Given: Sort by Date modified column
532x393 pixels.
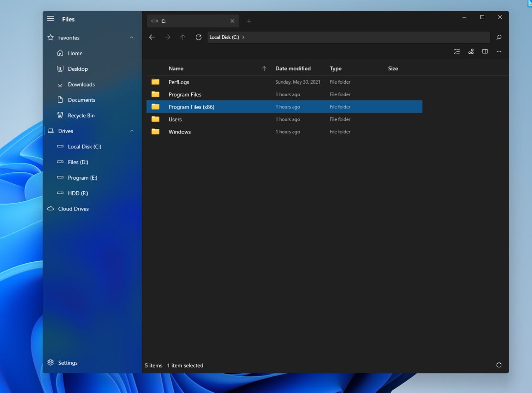Looking at the screenshot, I should [x=293, y=69].
